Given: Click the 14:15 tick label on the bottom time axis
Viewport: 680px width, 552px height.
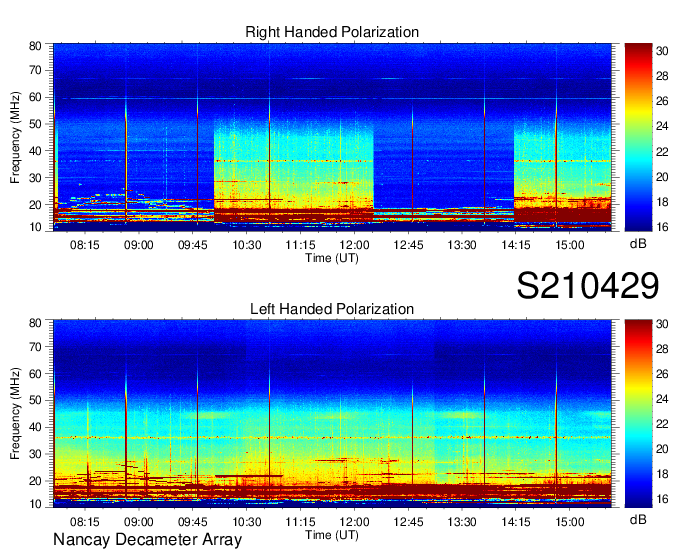Looking at the screenshot, I should pyautogui.click(x=516, y=522).
